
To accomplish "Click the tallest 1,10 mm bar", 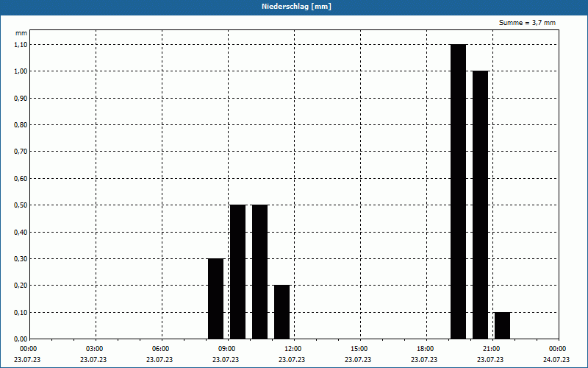I will [458, 191].
